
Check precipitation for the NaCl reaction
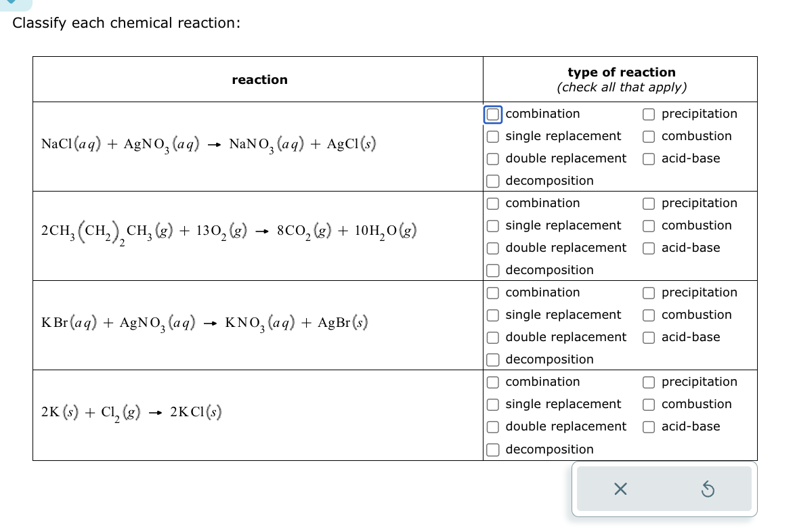point(648,114)
